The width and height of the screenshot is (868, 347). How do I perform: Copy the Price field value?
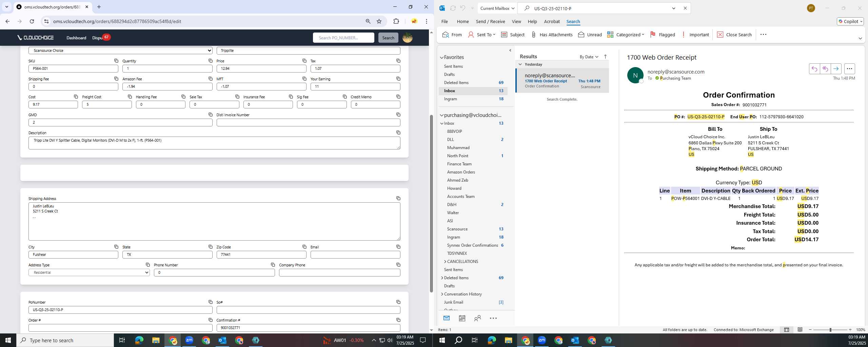(304, 61)
